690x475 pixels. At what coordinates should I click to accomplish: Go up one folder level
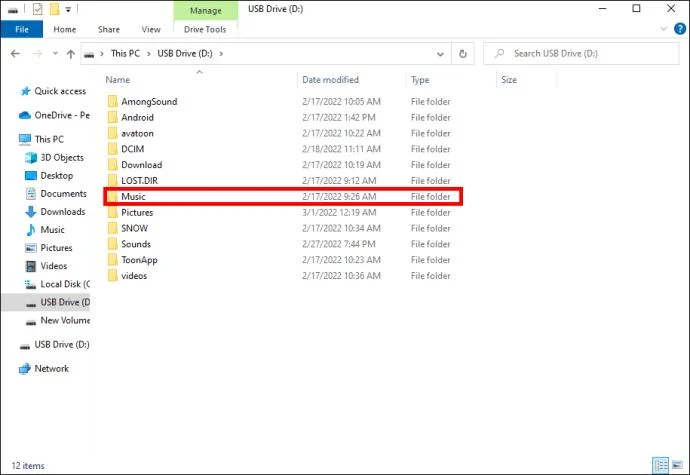click(x=70, y=54)
